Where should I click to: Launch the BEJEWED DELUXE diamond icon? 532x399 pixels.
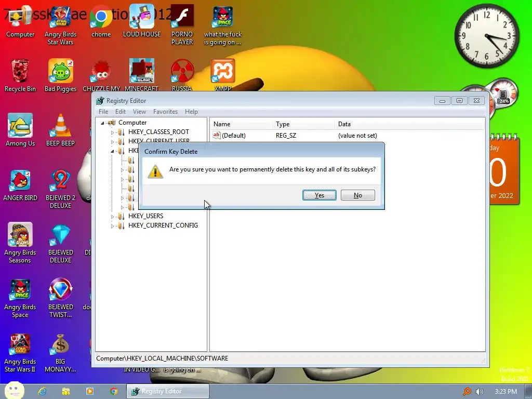[60, 243]
